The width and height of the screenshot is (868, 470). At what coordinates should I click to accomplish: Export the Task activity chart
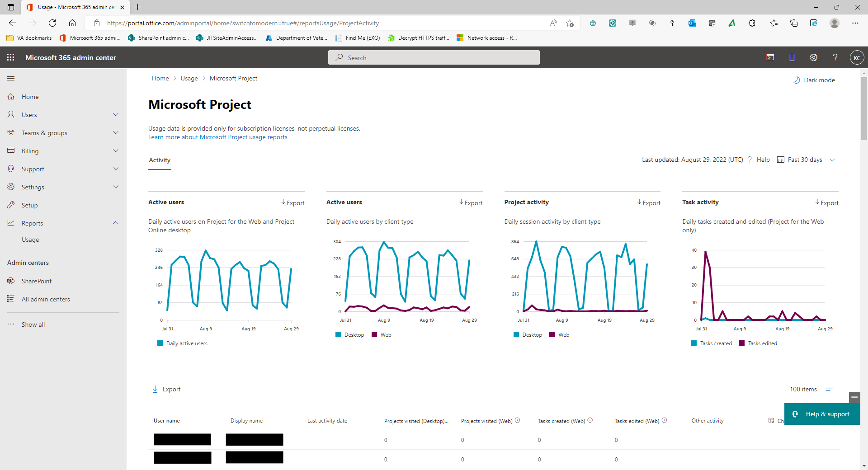826,203
